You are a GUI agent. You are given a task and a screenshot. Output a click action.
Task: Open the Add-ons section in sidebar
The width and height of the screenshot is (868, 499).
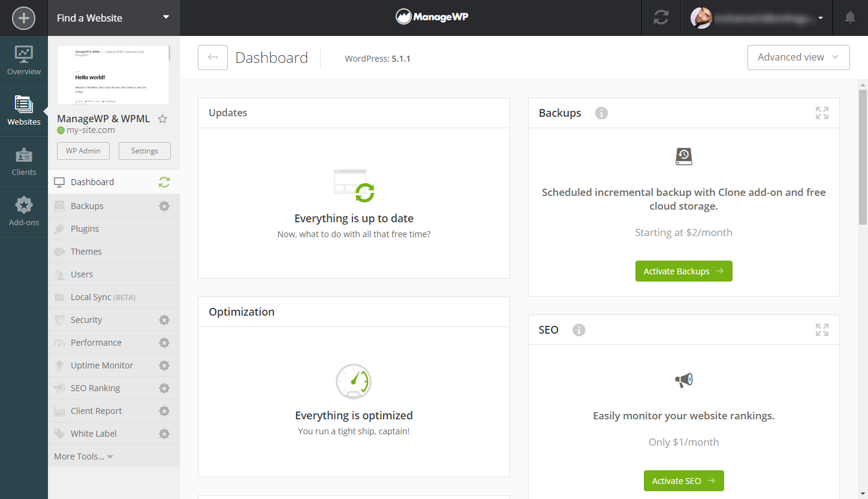pos(24,211)
